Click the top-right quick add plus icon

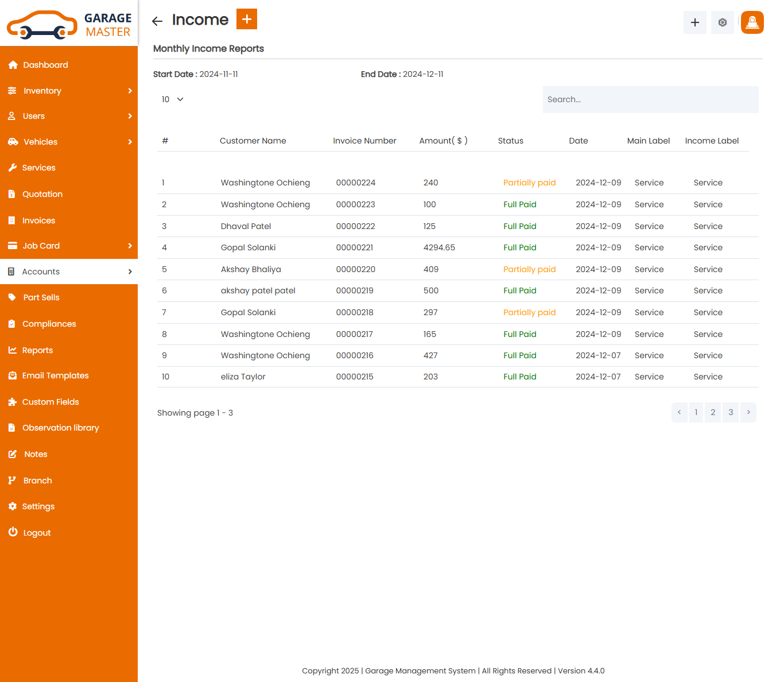694,22
